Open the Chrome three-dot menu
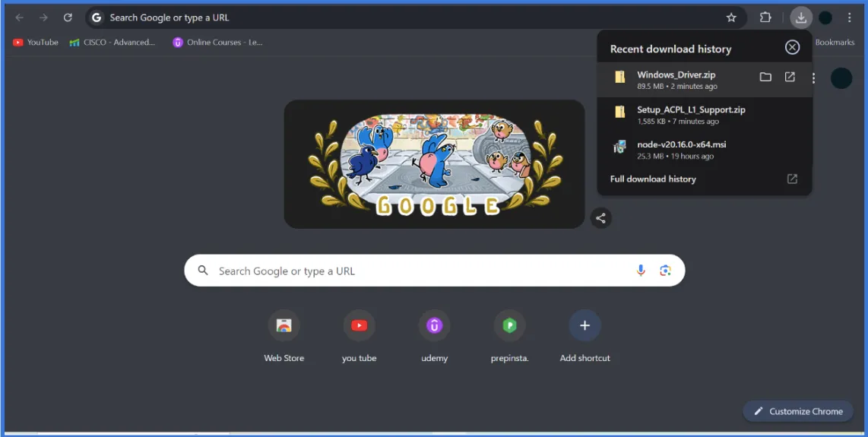 [x=849, y=17]
